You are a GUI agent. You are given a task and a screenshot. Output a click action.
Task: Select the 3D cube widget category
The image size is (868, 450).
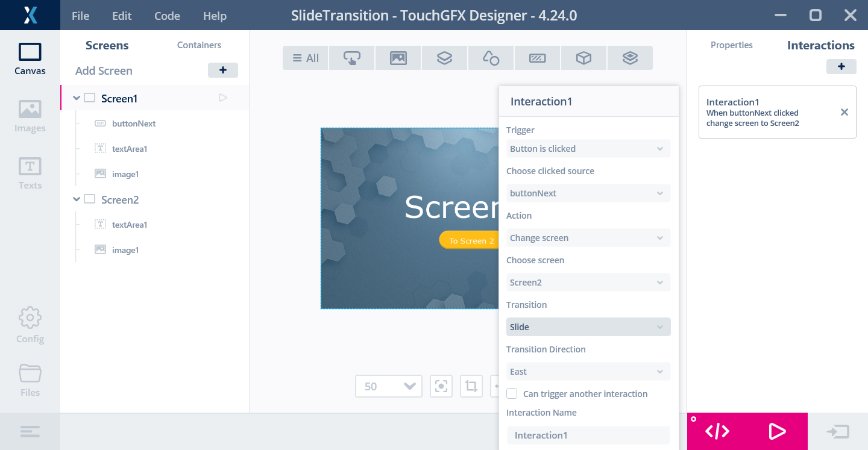coord(583,58)
